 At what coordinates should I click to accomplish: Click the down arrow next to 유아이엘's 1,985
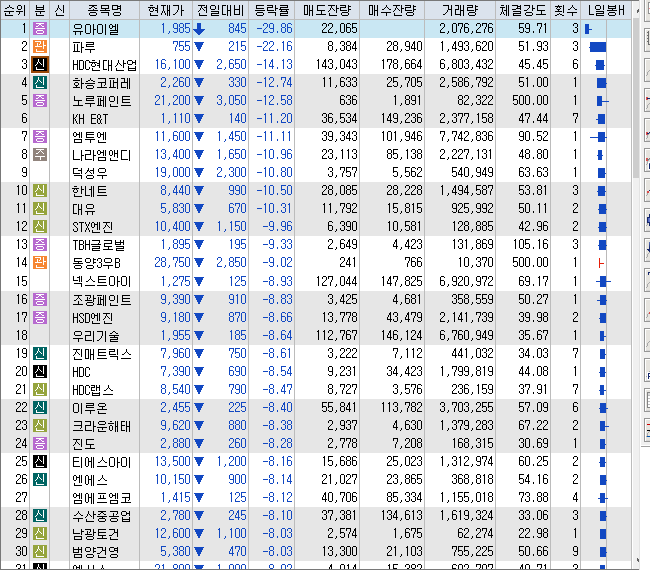[x=199, y=29]
